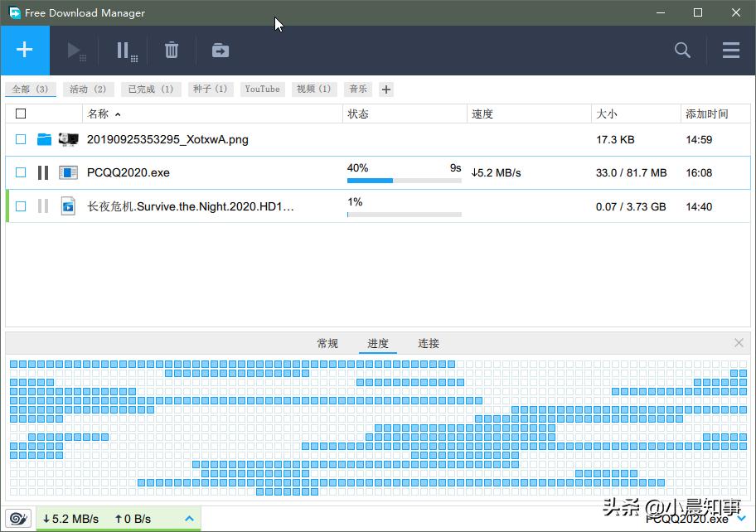Delete selected download with trash icon
Screen dimensions: 756x532
point(172,50)
